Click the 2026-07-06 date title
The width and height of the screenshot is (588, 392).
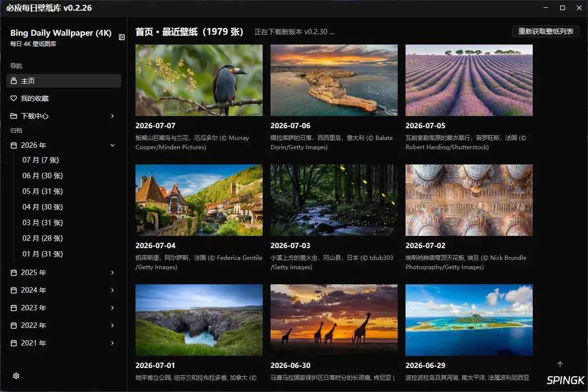pyautogui.click(x=291, y=126)
